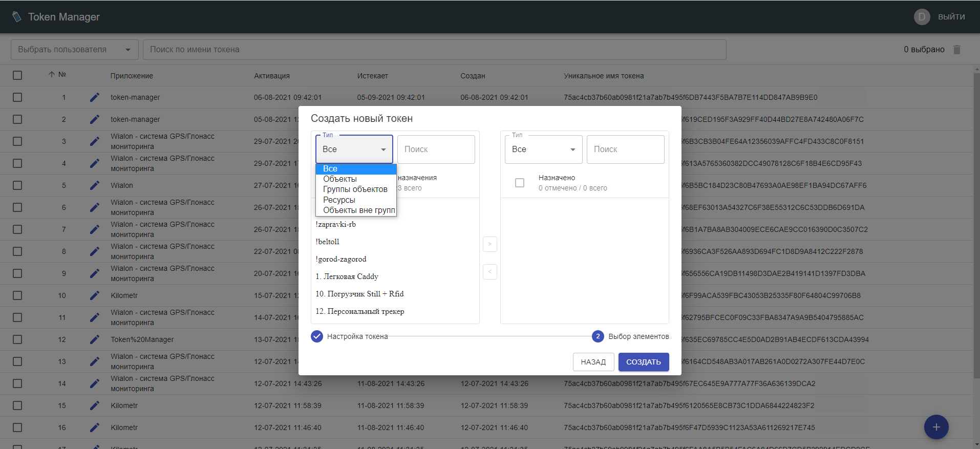980x449 pixels.
Task: Click the delete trash icon in toolbar
Action: (x=956, y=50)
